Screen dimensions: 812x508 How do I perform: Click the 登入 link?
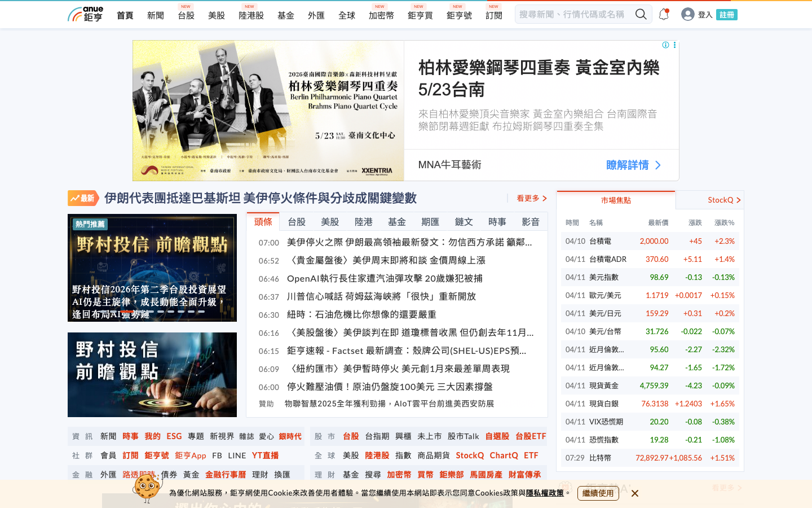(705, 15)
